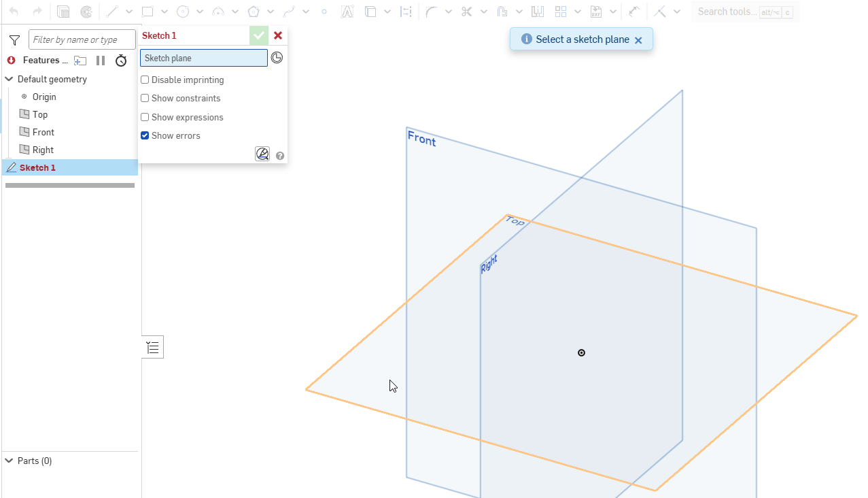Select the Line sketch tool
The height and width of the screenshot is (498, 868).
112,12
